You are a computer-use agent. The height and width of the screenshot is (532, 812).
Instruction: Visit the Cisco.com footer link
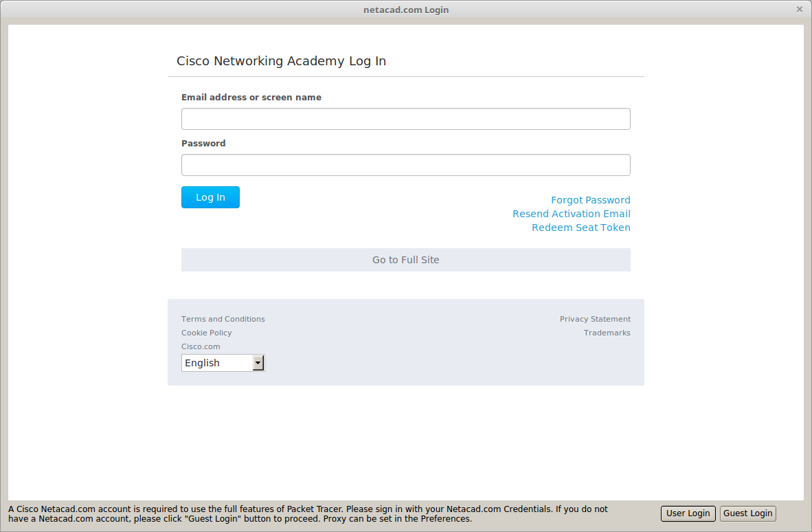tap(201, 346)
